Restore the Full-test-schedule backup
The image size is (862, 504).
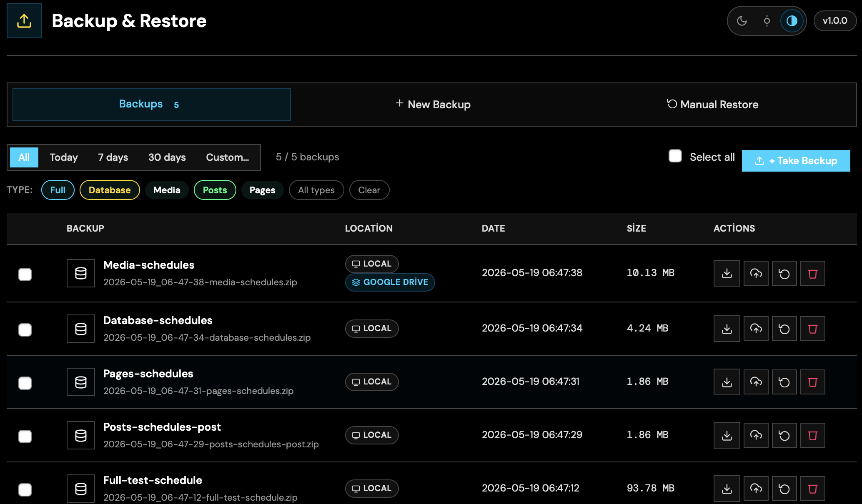[x=784, y=489]
